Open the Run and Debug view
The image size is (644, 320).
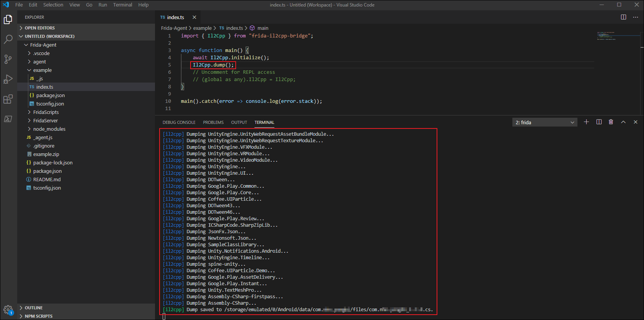[x=8, y=79]
